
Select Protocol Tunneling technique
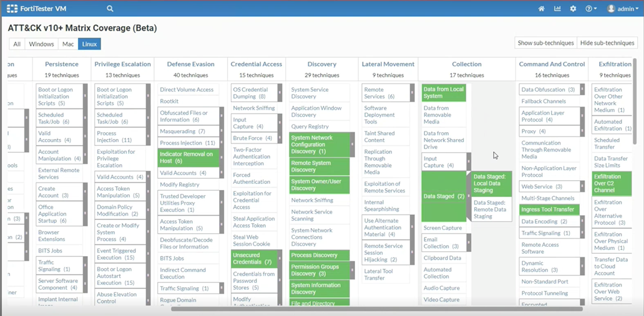550,293
